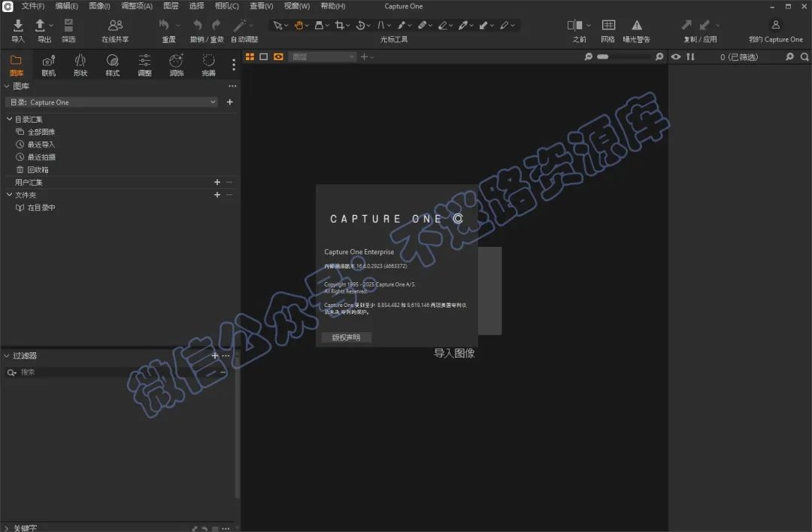Switch to the Retouch (润饰) tool tab
Viewport: 812px width, 532px height.
point(177,65)
